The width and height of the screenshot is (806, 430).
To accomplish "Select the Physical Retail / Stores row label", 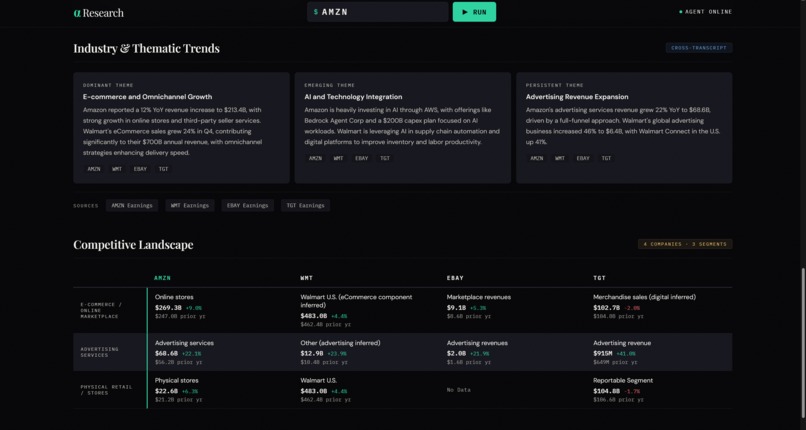I will [106, 389].
